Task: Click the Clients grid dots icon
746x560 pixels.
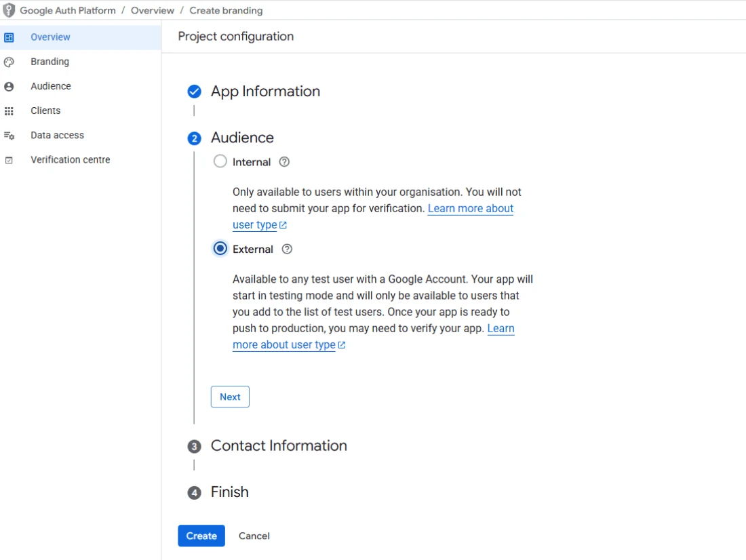Action: point(9,111)
